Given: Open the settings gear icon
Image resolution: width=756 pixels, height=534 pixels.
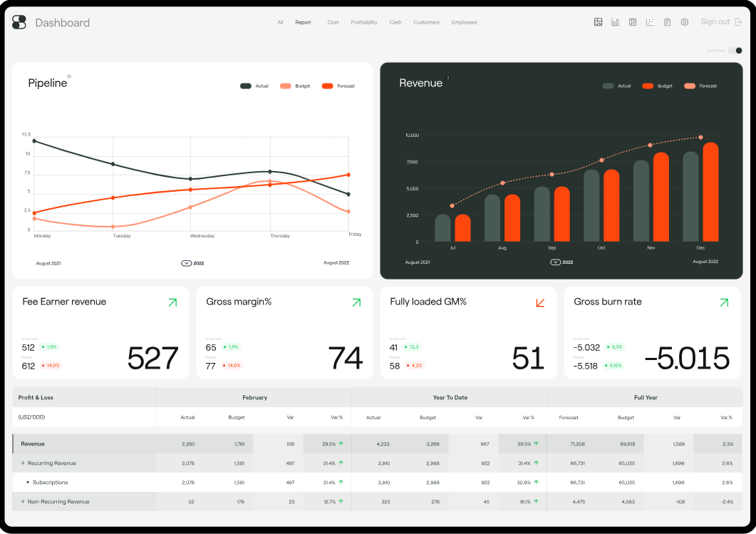Looking at the screenshot, I should pos(684,22).
